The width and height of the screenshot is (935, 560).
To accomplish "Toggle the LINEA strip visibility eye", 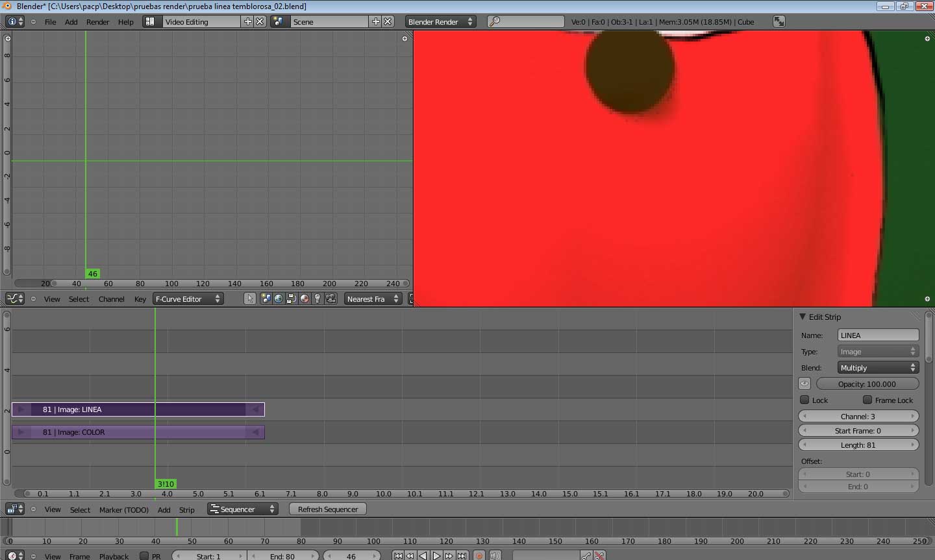I will coord(804,383).
